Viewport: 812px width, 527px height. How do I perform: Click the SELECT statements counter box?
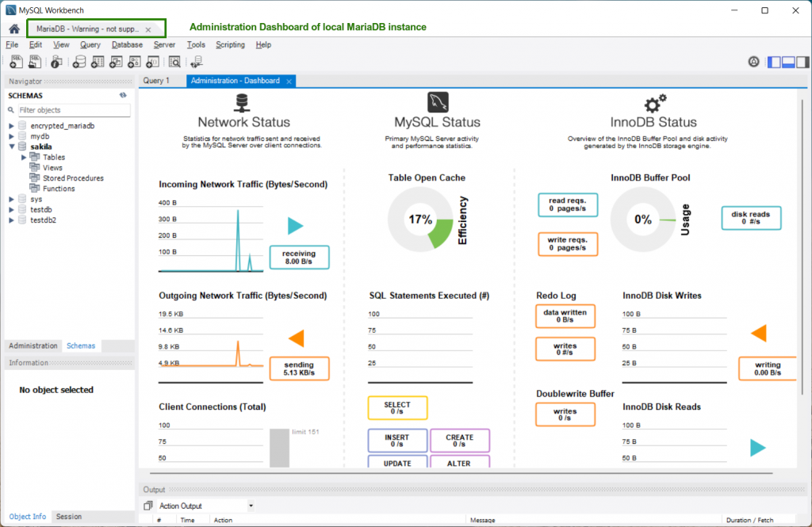(x=398, y=408)
